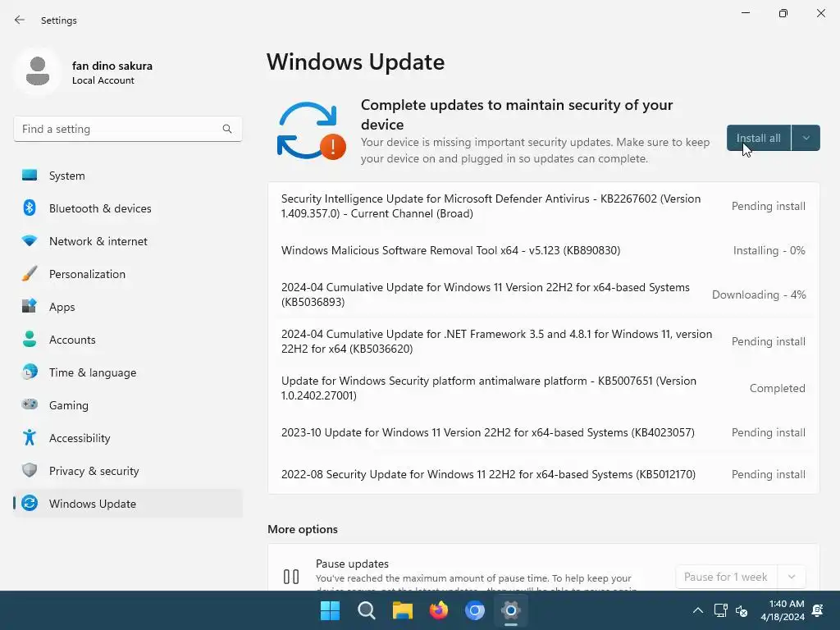The width and height of the screenshot is (840, 630).
Task: Expand the Pause for 1 week dropdown arrow
Action: [792, 577]
